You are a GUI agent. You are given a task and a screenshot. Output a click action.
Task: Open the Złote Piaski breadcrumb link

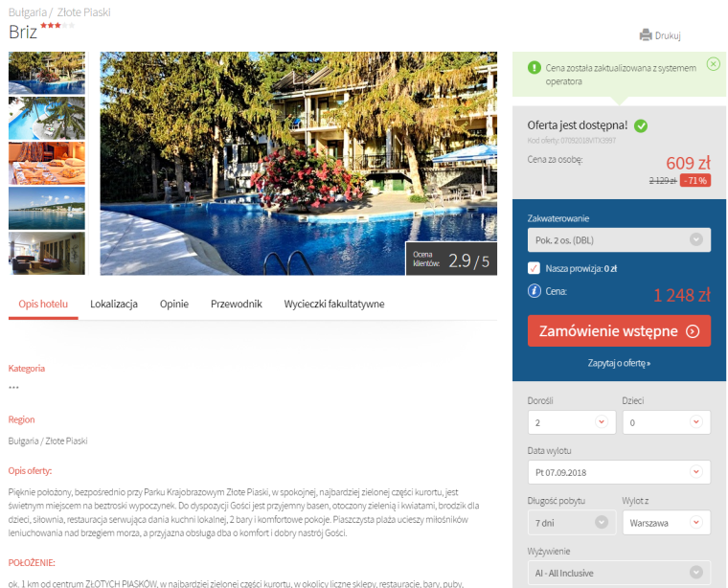84,12
